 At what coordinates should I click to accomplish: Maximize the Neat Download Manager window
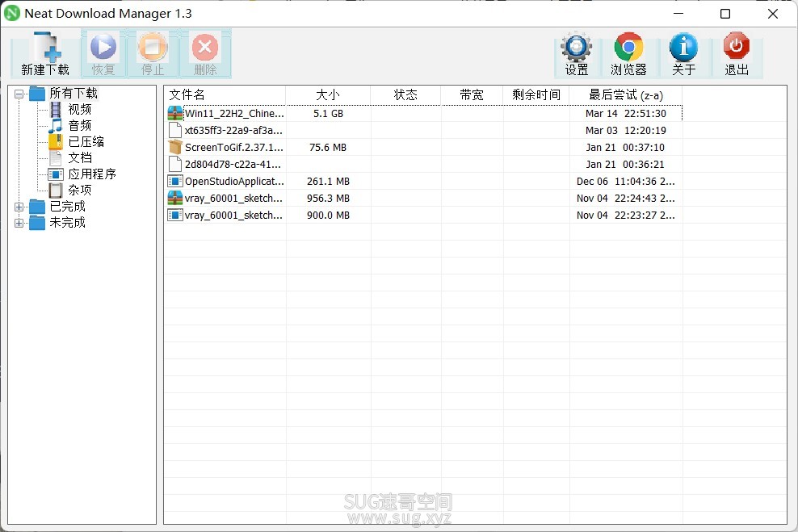725,14
